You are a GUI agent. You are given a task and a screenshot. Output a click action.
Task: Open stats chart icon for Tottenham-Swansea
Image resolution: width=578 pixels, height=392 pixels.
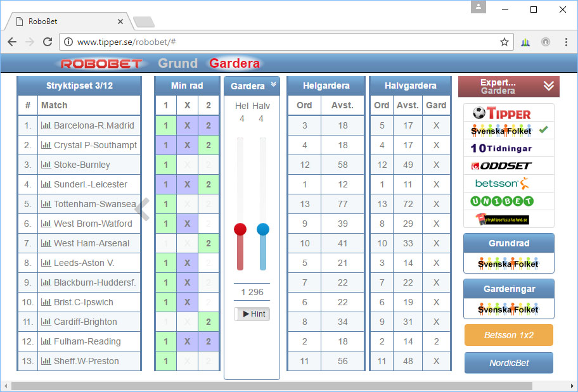(46, 204)
